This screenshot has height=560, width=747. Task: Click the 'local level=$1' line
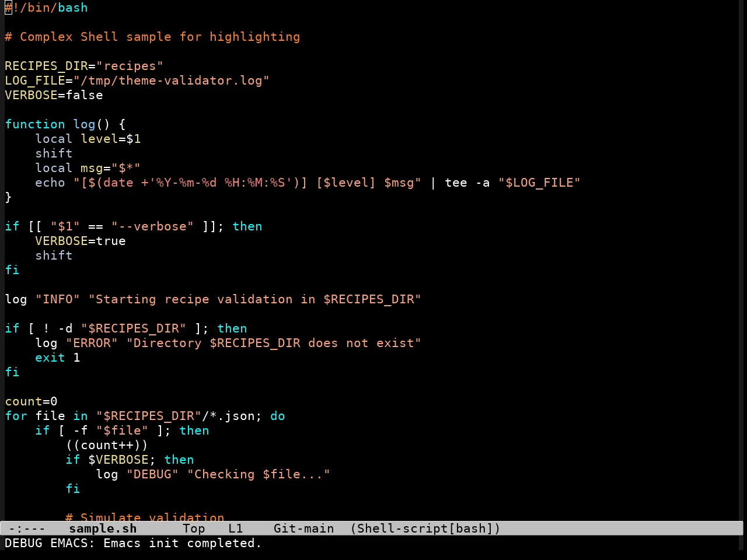pos(88,139)
